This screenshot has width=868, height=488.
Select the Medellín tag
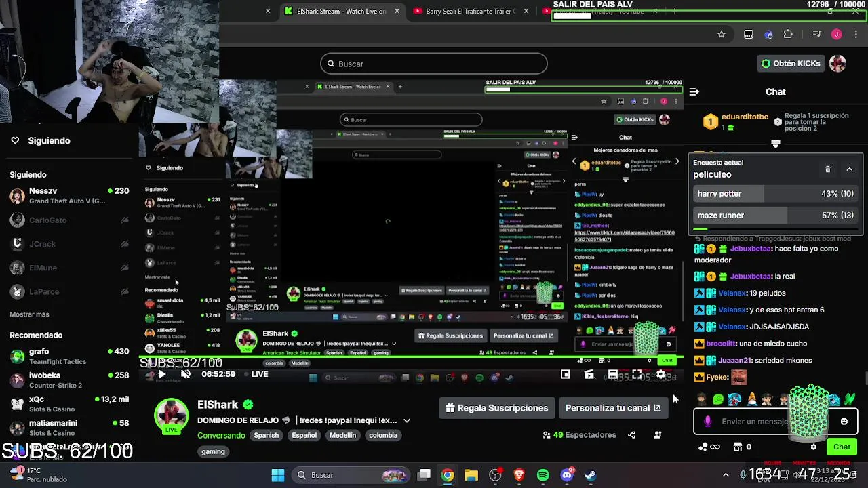tap(342, 435)
